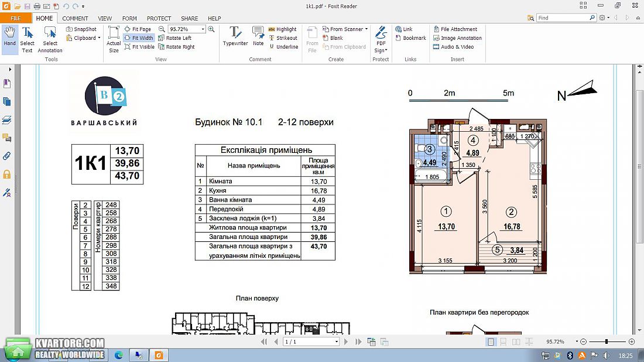Insert a File Attachment
This screenshot has width=644, height=362.
tap(455, 29)
